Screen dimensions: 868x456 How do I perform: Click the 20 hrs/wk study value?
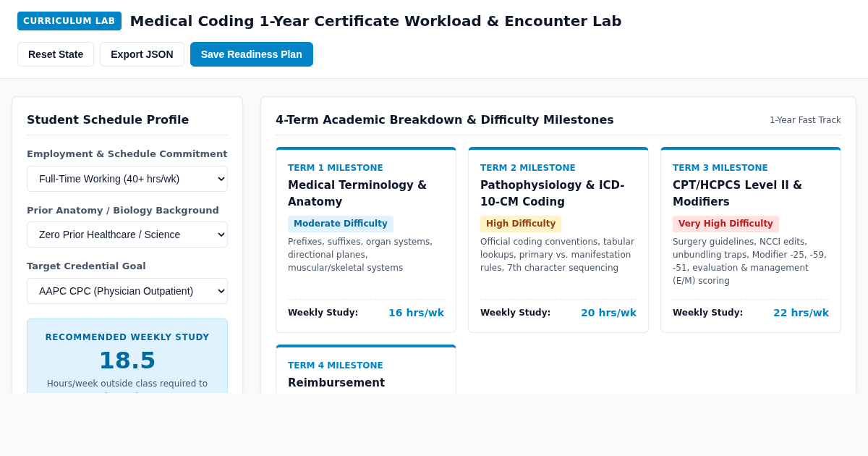[x=609, y=313]
